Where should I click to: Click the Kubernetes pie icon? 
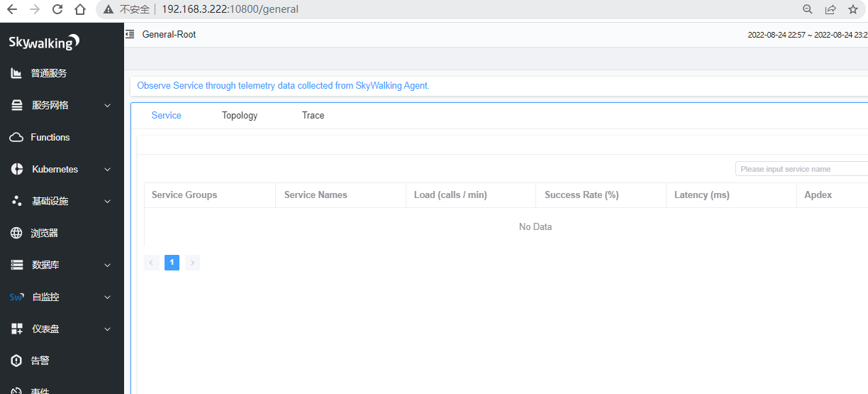pos(17,169)
